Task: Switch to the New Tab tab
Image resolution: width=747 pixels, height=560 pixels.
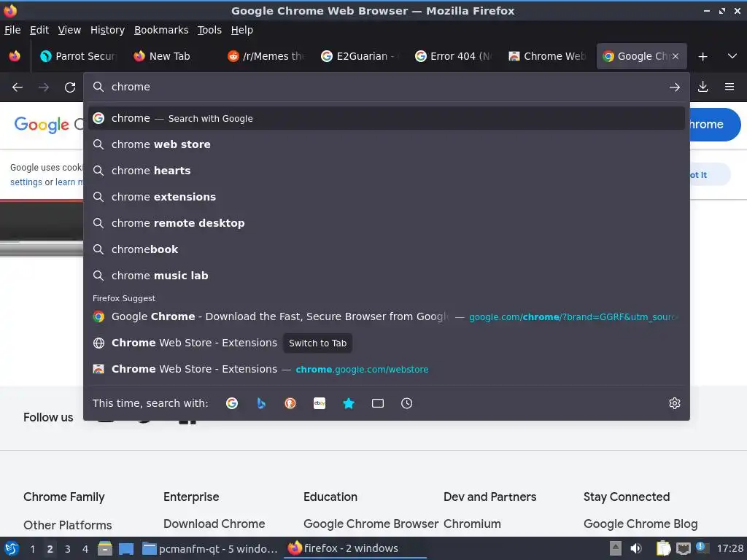Action: (x=171, y=56)
